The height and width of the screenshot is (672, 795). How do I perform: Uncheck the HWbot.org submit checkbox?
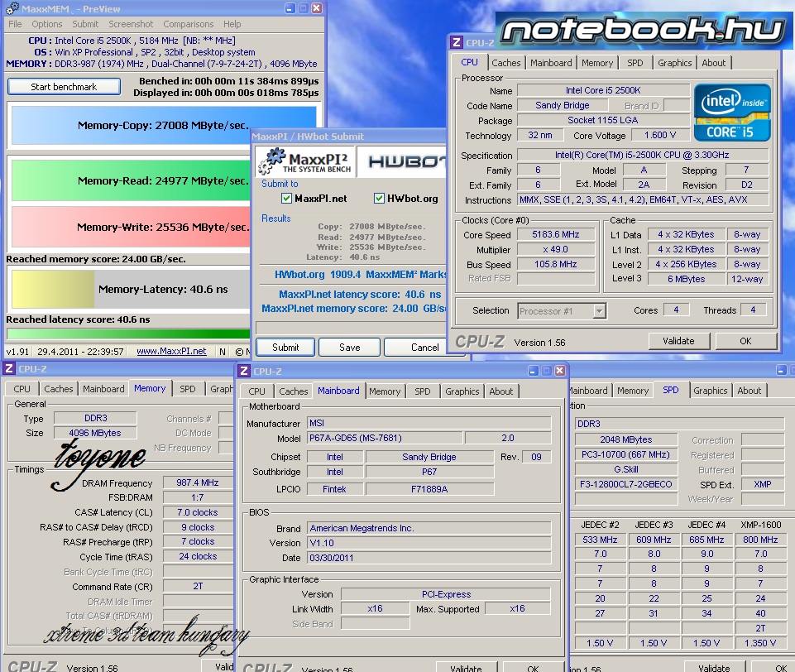click(379, 199)
